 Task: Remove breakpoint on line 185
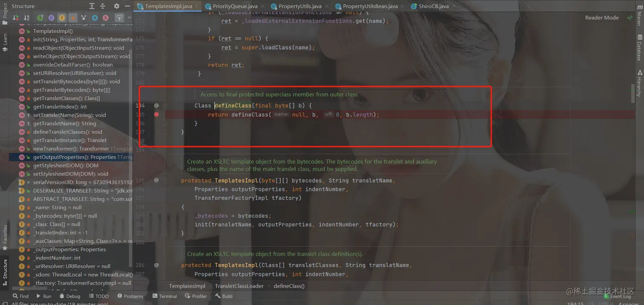click(156, 114)
